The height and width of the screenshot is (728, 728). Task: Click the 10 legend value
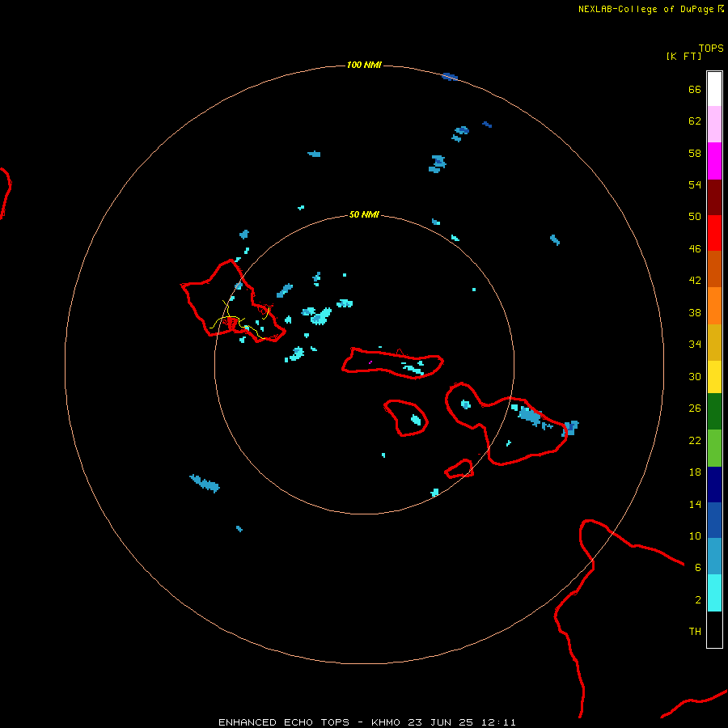695,536
